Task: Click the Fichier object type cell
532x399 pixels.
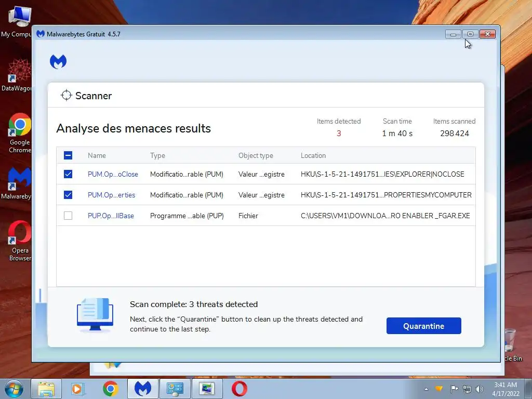Action: click(x=248, y=216)
